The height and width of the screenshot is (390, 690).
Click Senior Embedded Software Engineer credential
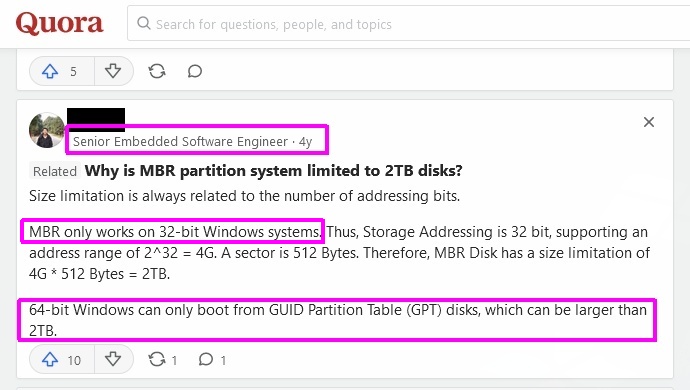click(x=180, y=142)
